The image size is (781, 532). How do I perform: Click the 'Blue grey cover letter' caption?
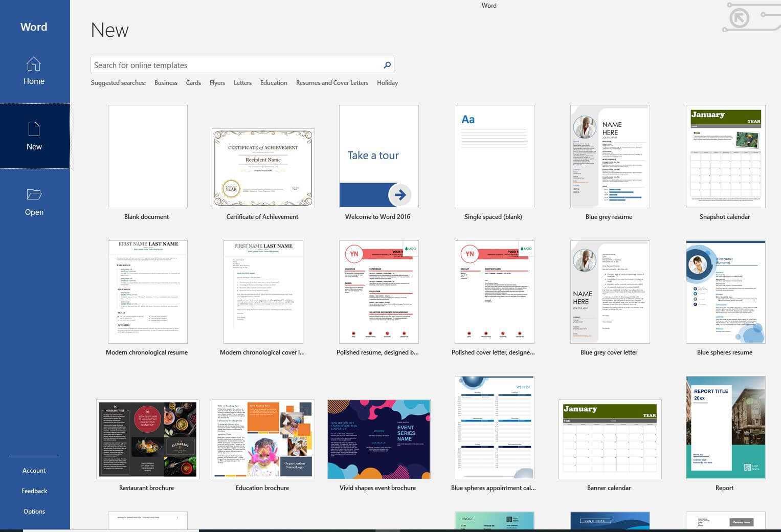[609, 352]
